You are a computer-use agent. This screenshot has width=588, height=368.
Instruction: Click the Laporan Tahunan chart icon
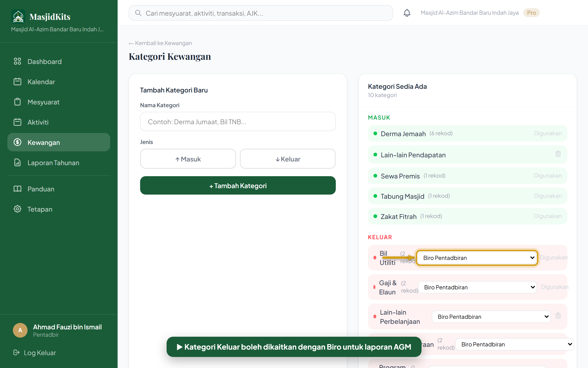pos(17,162)
